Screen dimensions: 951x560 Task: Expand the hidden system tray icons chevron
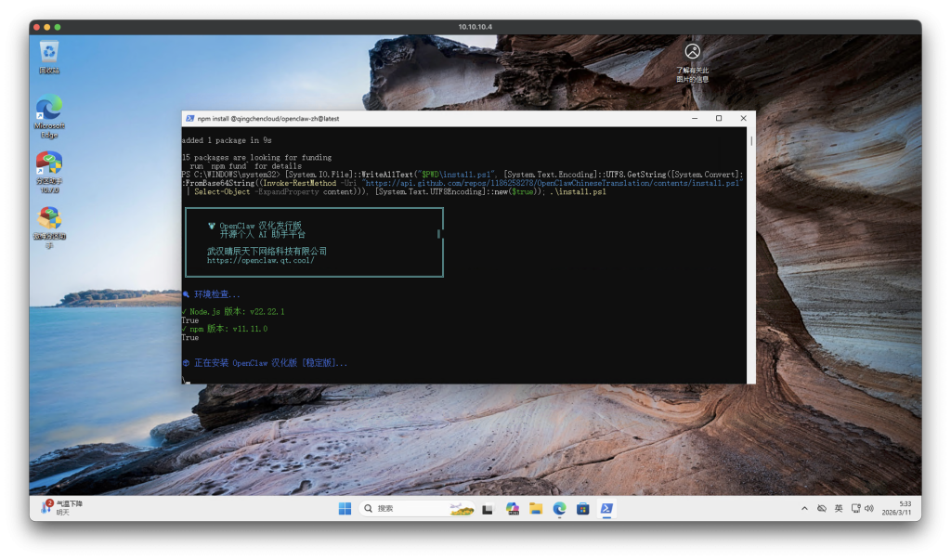coord(804,509)
